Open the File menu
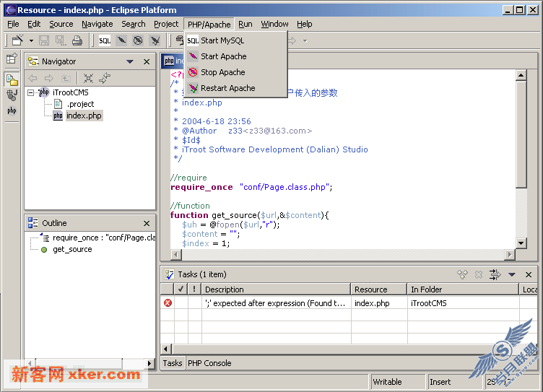 [13, 24]
